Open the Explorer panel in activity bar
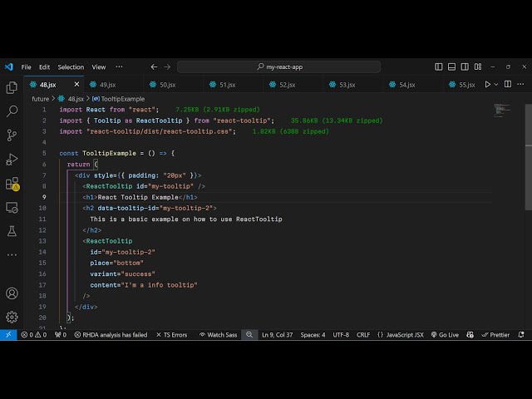Image resolution: width=532 pixels, height=399 pixels. click(x=12, y=87)
